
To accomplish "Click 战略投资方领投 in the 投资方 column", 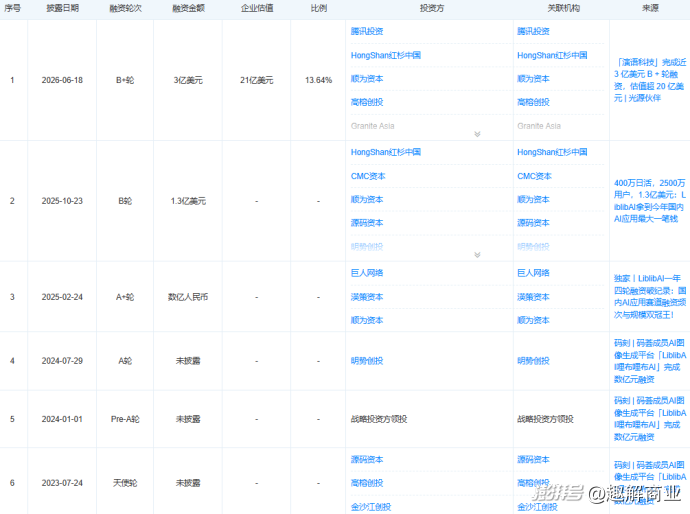I will tap(379, 419).
